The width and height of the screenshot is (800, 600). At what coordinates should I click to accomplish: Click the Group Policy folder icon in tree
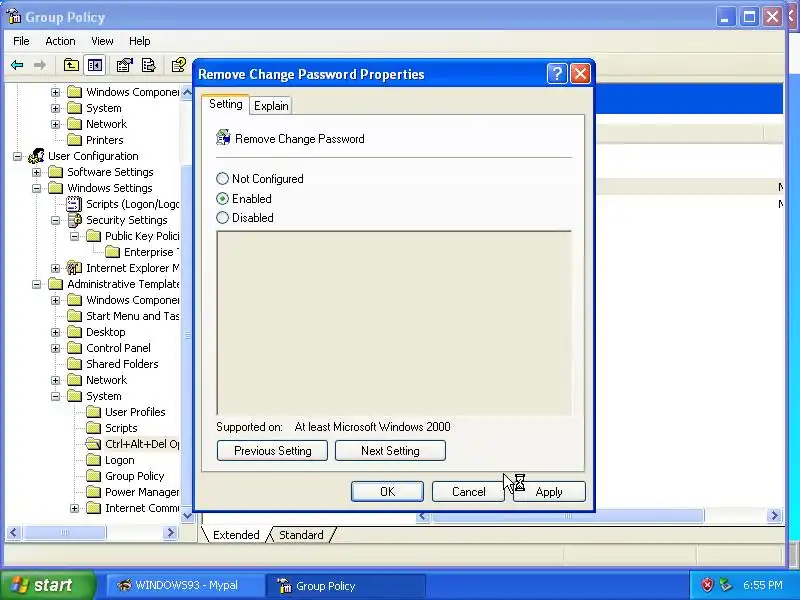(93, 476)
